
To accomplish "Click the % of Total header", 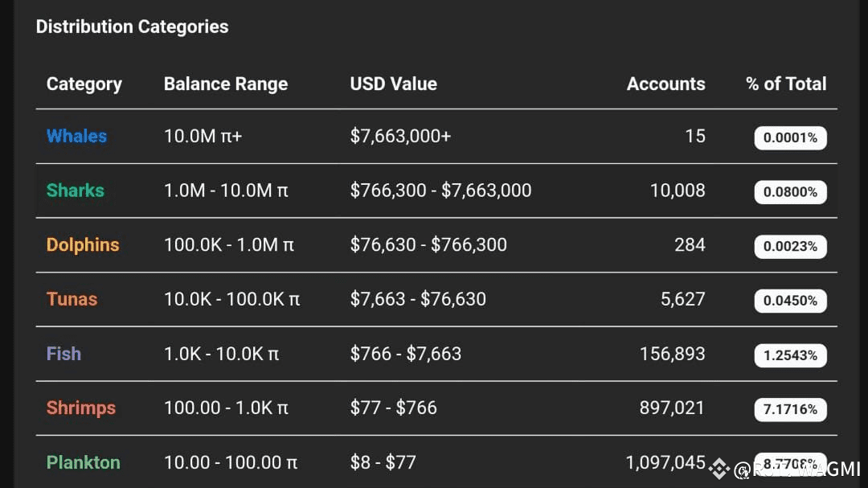I will (786, 84).
